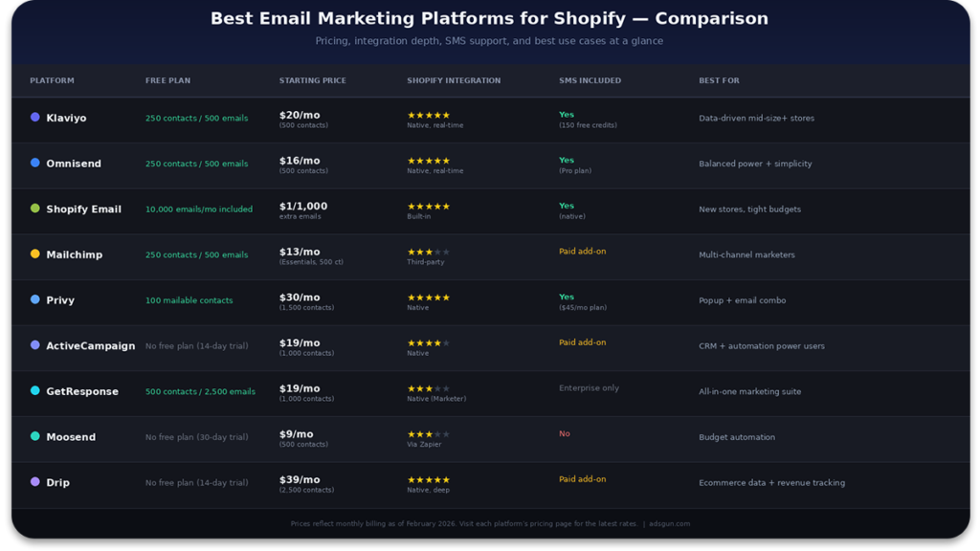980x551 pixels.
Task: Select the Best For header
Action: pos(717,80)
